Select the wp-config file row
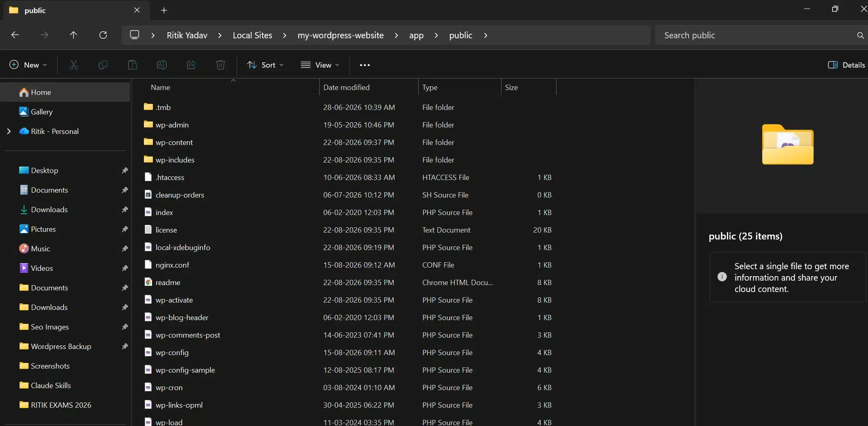 pyautogui.click(x=349, y=353)
